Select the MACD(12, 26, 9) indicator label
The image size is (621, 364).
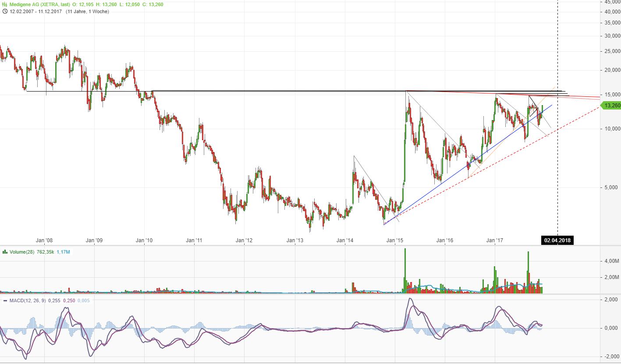(27, 301)
